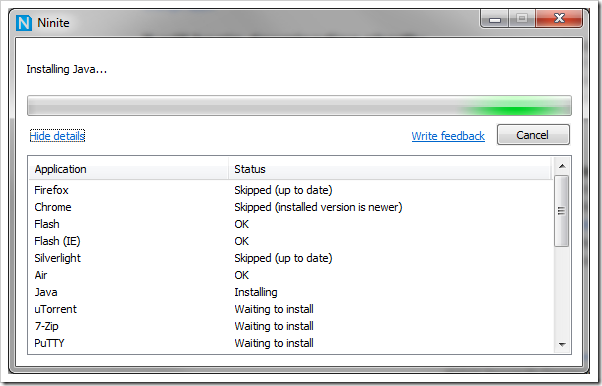This screenshot has width=602, height=386.
Task: Sort by the Application column header
Action: [129, 169]
